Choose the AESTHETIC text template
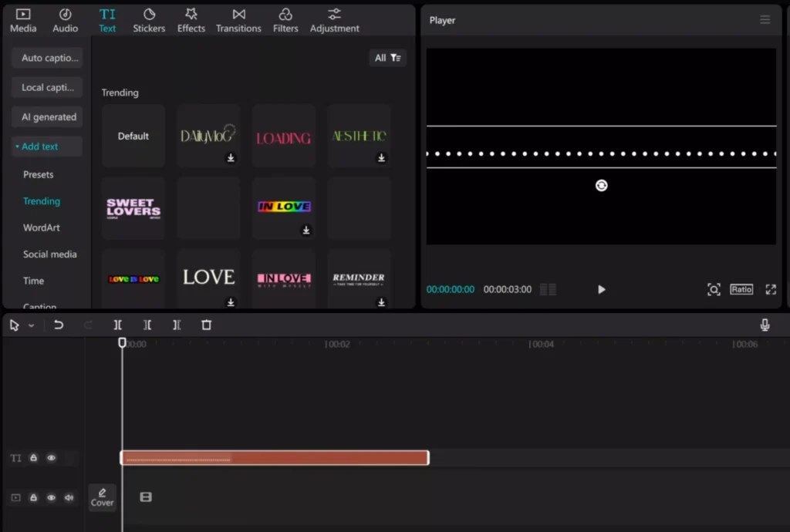Image resolution: width=790 pixels, height=532 pixels. point(358,134)
